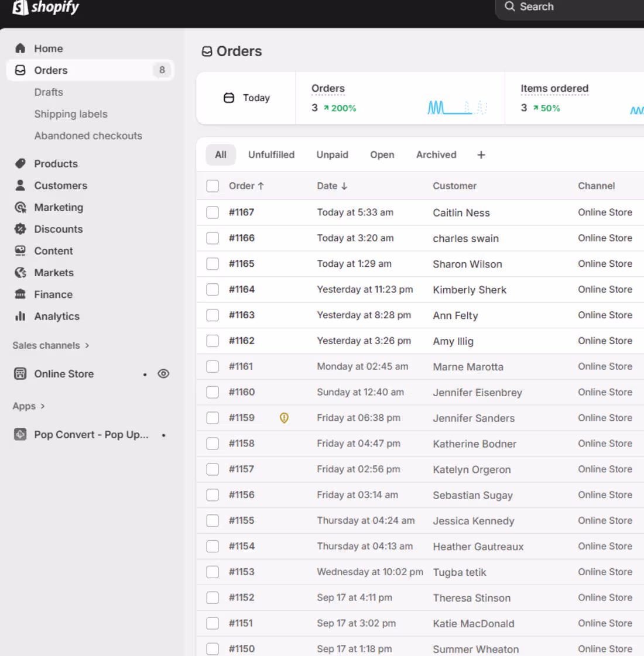Click the Orders metric label
The image size is (644, 656).
(x=328, y=88)
